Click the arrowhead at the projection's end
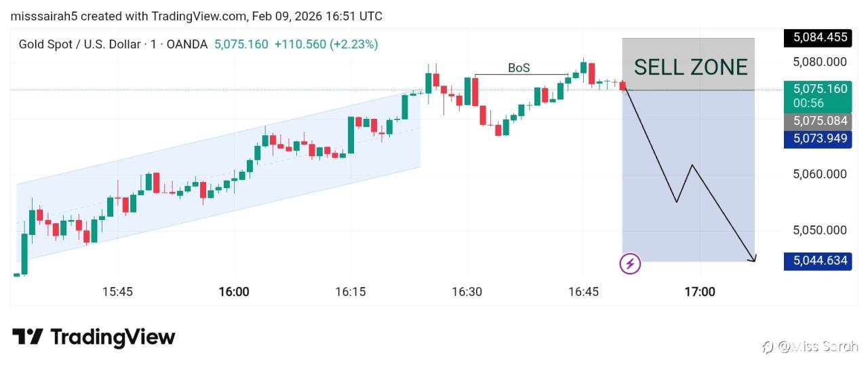The image size is (868, 368). [x=752, y=258]
